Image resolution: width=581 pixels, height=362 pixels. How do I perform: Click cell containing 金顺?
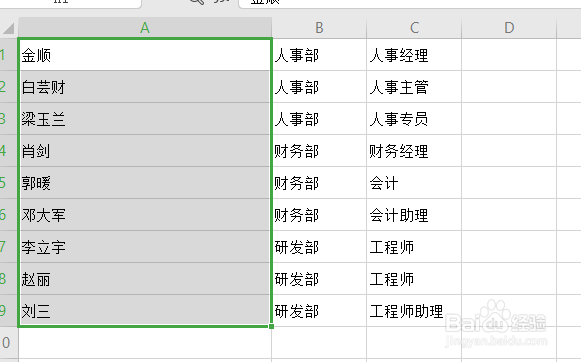145,55
